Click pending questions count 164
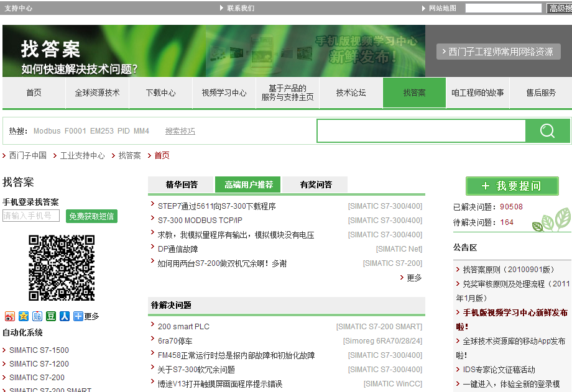Viewport: 572px width, 392px height. point(506,222)
